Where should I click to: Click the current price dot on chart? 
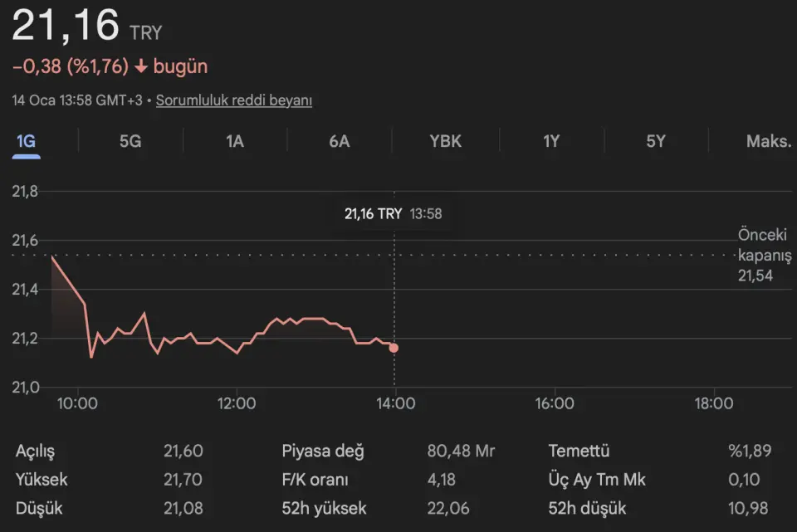coord(394,348)
